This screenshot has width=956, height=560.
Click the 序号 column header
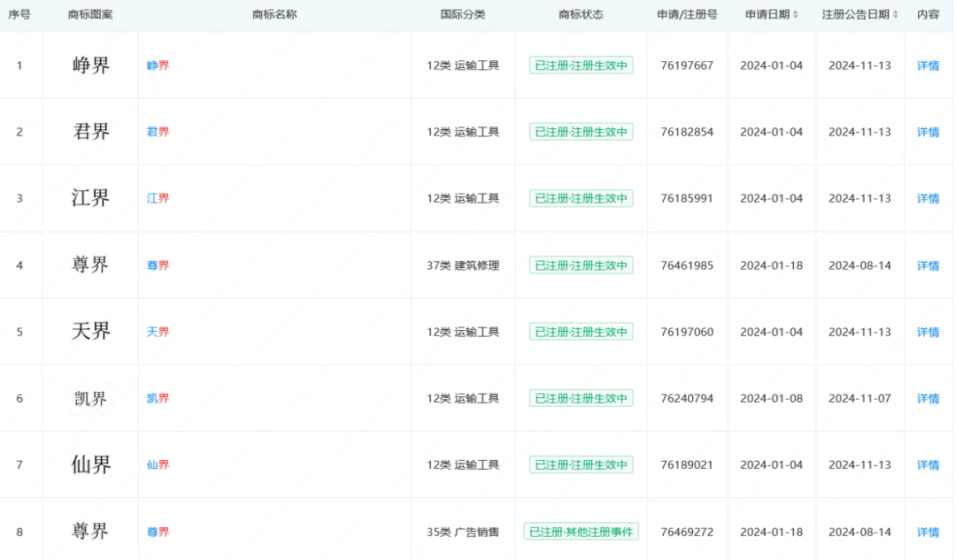tap(19, 15)
